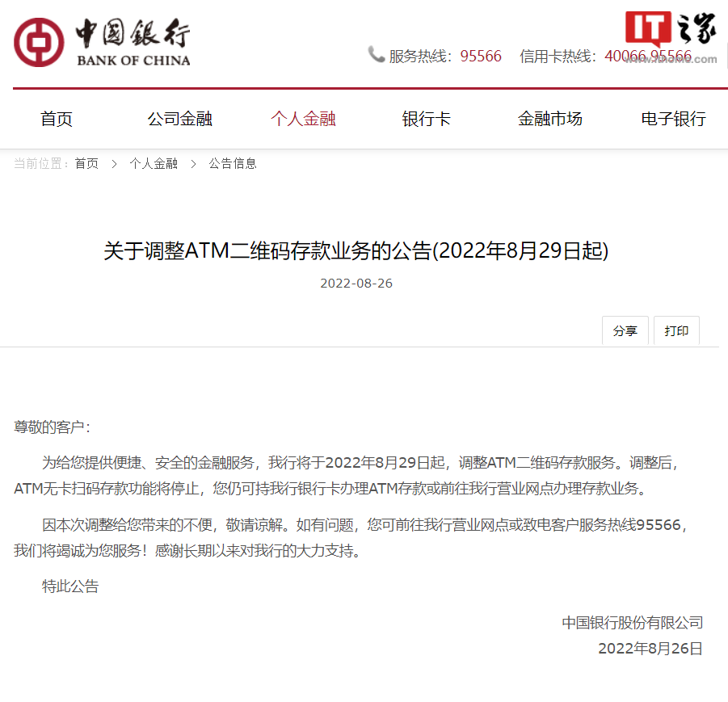Click the Bank of China logo
Viewport: 728px width, 702px height.
[102, 42]
